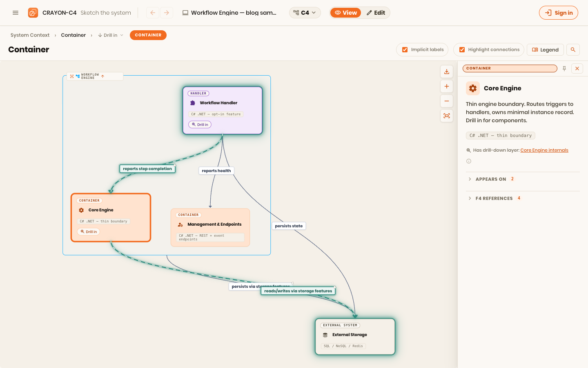
Task: Click the orange CONTAINER level pill
Action: point(148,35)
